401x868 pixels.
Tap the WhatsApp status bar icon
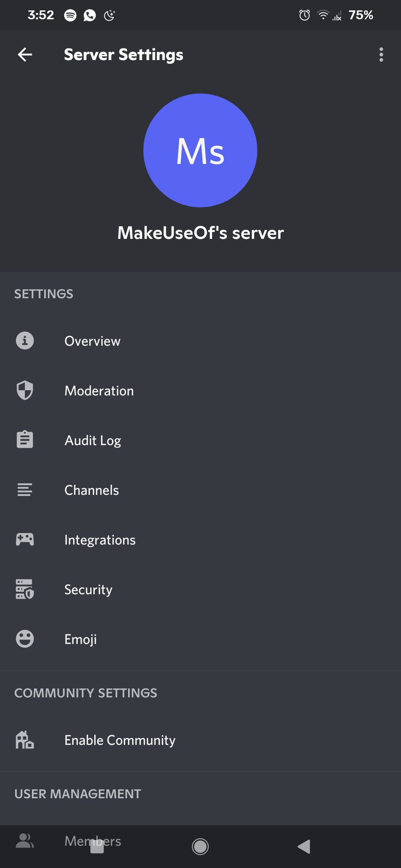pyautogui.click(x=89, y=15)
